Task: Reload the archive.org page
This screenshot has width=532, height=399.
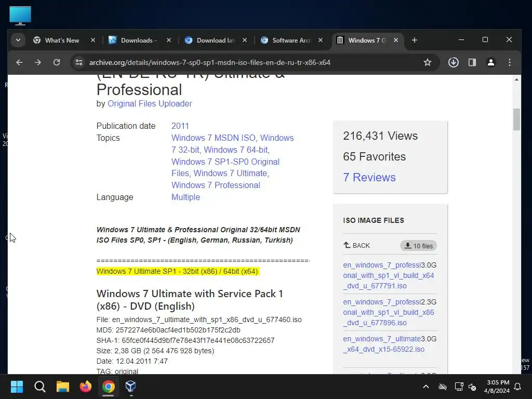Action: 57,62
